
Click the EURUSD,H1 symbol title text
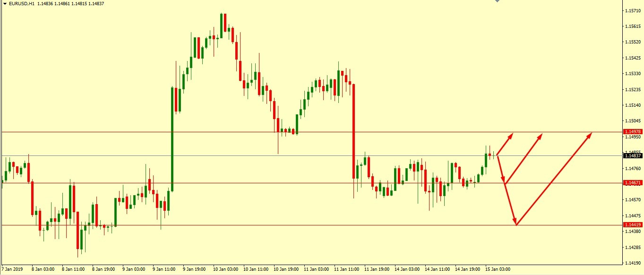pyautogui.click(x=23, y=4)
